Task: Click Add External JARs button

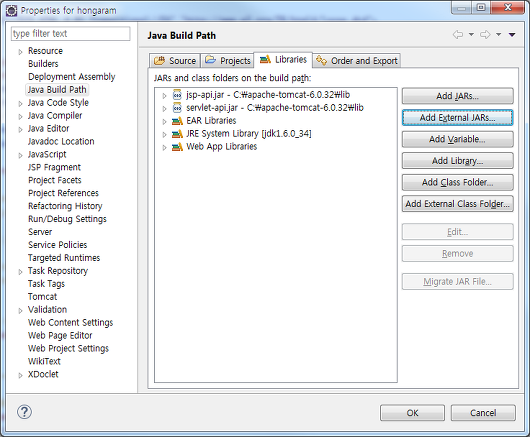Action: (x=457, y=118)
